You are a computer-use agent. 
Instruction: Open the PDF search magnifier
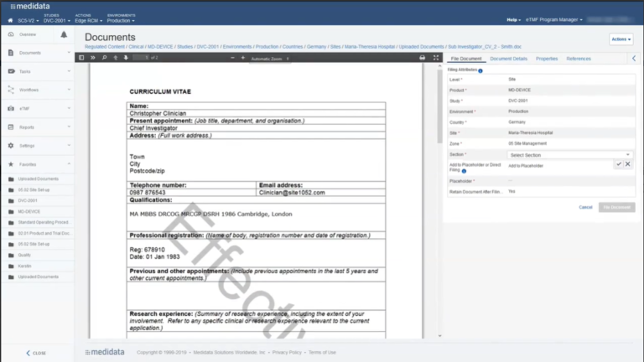point(104,58)
